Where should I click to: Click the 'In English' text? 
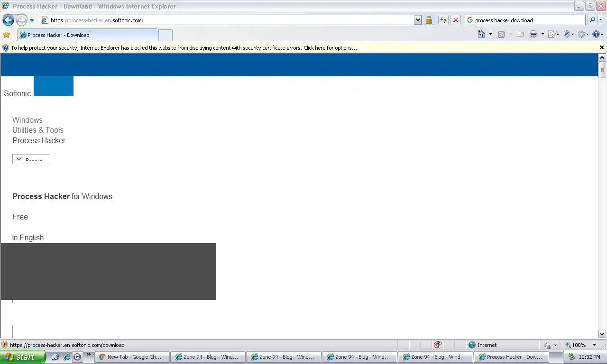point(28,237)
